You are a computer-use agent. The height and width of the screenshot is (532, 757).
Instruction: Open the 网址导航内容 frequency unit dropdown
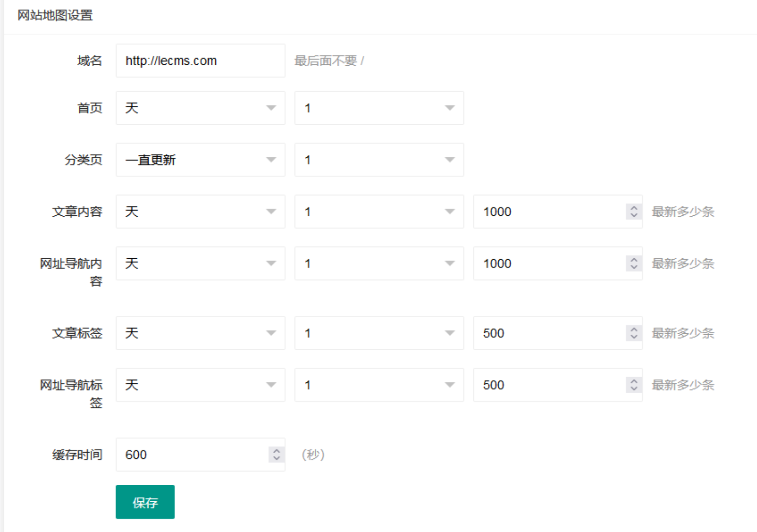pyautogui.click(x=200, y=264)
